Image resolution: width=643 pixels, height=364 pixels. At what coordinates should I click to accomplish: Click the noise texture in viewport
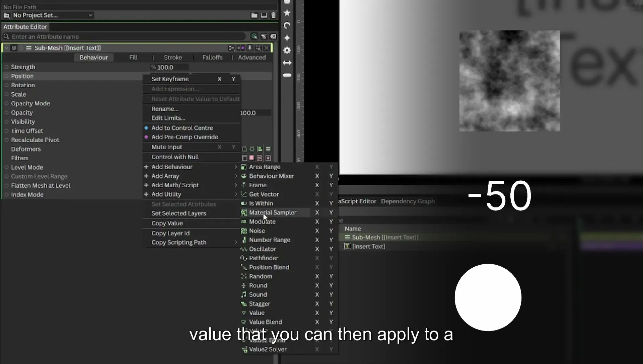[509, 81]
